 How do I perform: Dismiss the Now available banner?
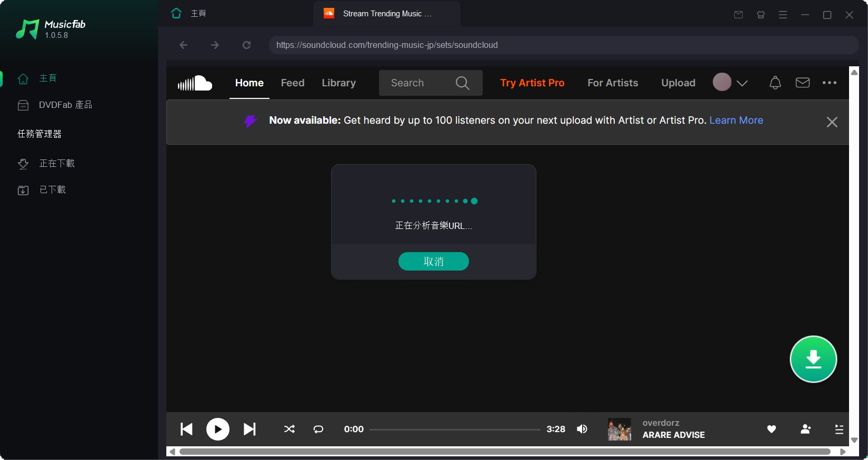pos(832,122)
